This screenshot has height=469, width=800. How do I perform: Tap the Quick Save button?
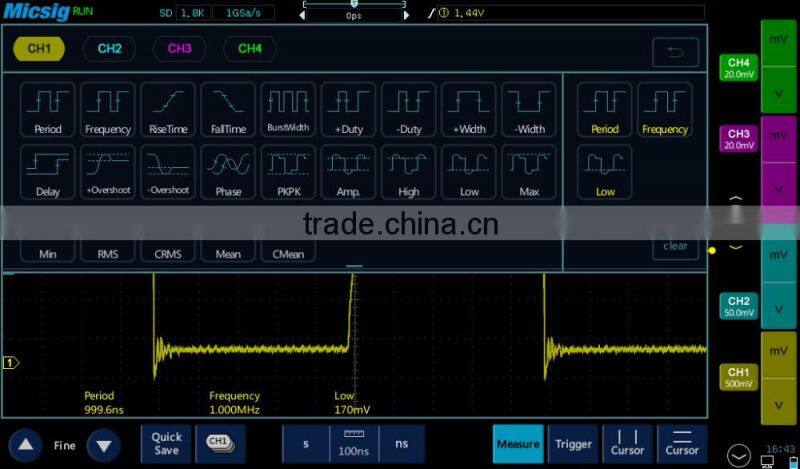(x=166, y=444)
